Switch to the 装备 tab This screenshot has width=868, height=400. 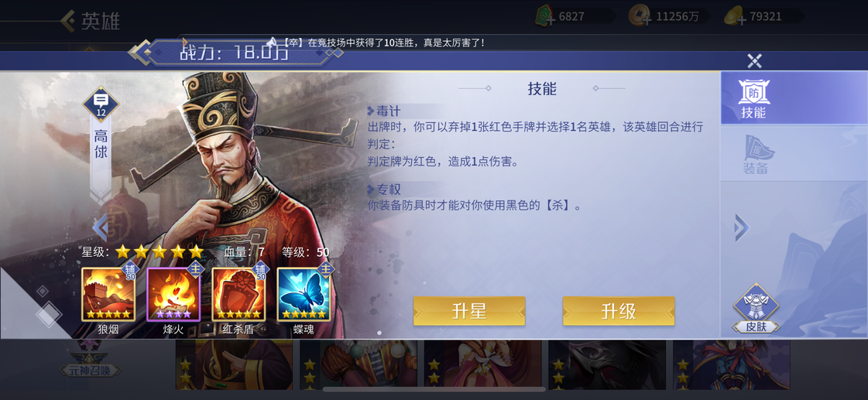[755, 155]
